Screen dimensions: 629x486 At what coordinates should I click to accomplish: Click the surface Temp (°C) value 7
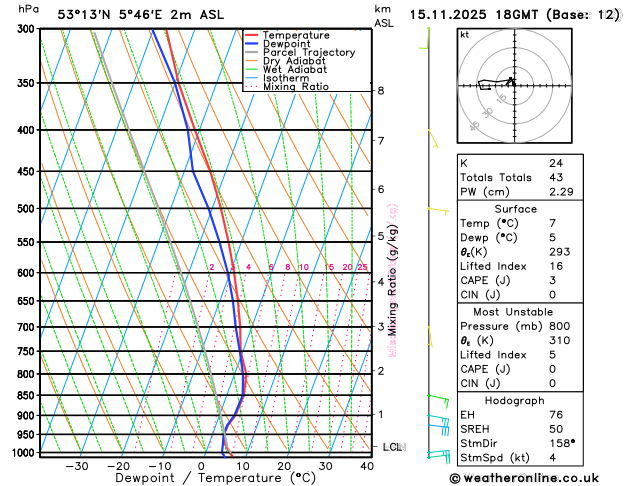click(x=553, y=223)
